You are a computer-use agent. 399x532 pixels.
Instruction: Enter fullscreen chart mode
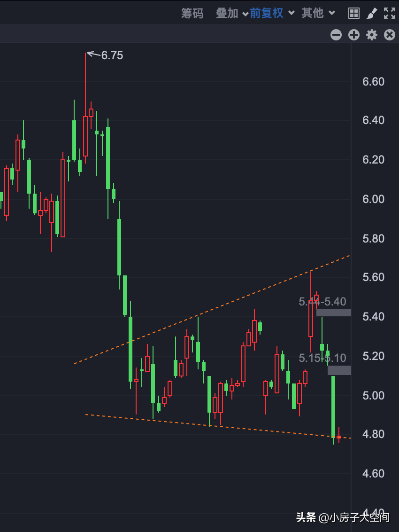390,13
